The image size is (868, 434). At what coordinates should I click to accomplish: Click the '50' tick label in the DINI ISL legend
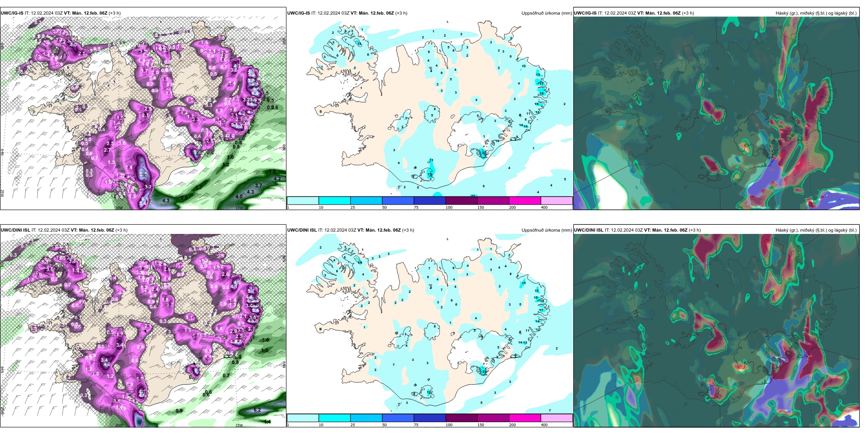(385, 425)
